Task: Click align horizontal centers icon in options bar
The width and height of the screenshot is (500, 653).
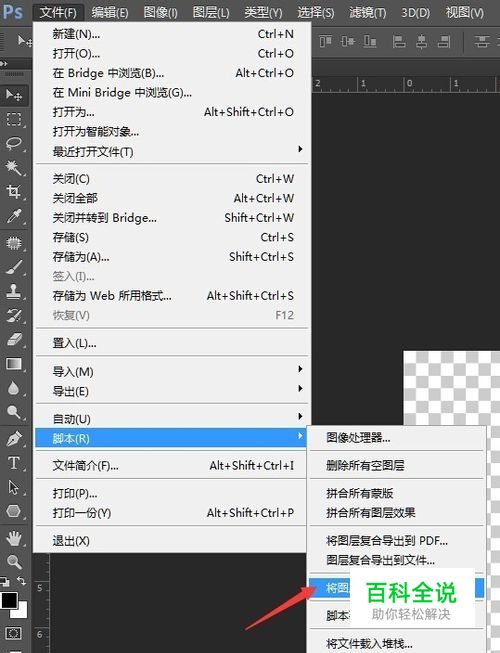Action: click(x=421, y=41)
